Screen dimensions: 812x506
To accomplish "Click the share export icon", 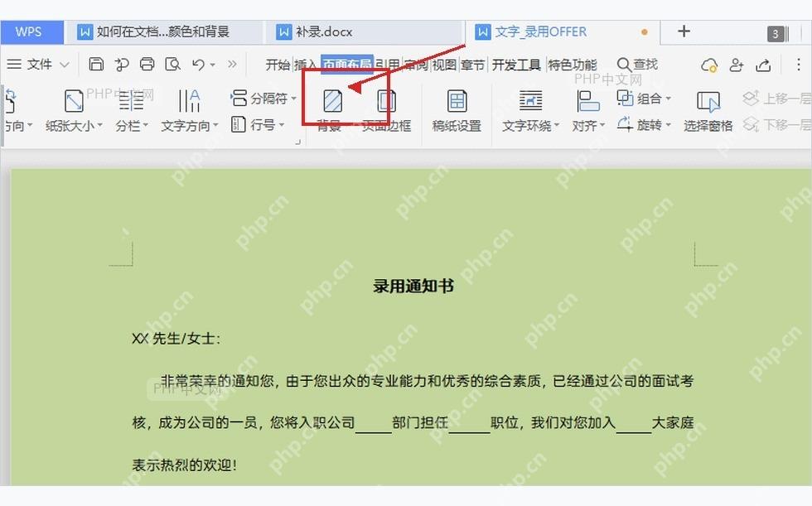I will [x=763, y=65].
